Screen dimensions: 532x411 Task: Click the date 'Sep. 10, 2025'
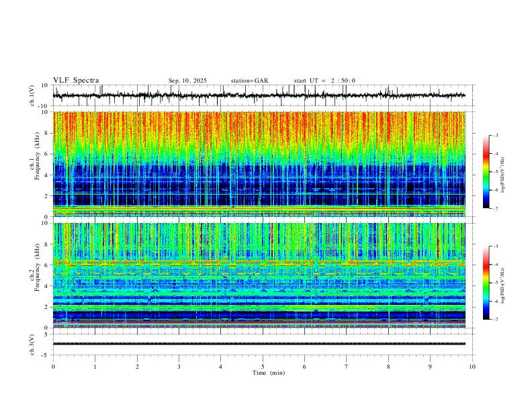(x=187, y=81)
